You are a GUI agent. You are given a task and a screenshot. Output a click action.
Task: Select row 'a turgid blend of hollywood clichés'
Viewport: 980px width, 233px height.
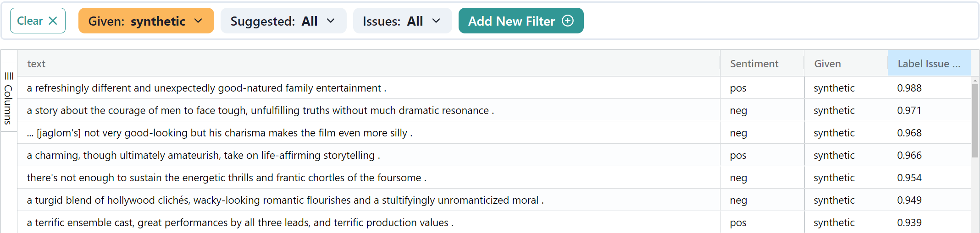point(494,200)
